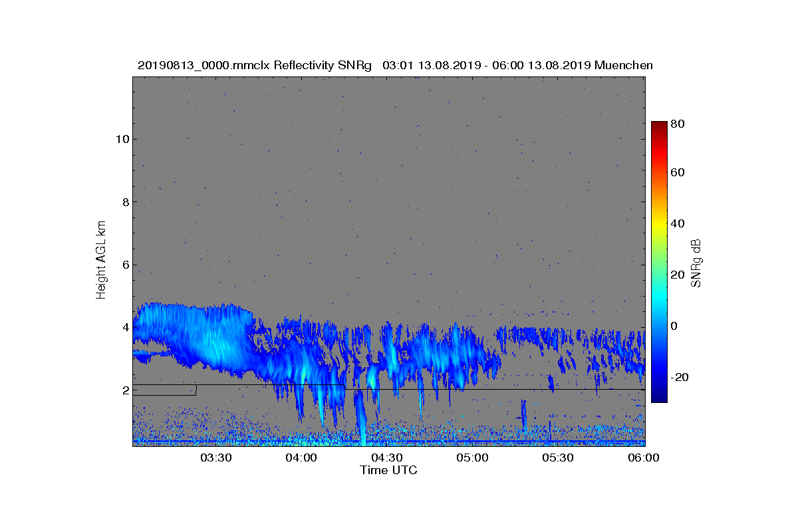This screenshot has width=798, height=532.
Task: Click the 05:00 time tick label
Action: click(473, 458)
